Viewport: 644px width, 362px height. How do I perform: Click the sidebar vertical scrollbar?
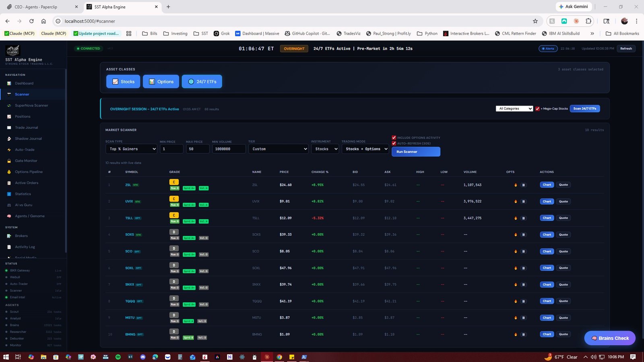[x=66, y=161]
